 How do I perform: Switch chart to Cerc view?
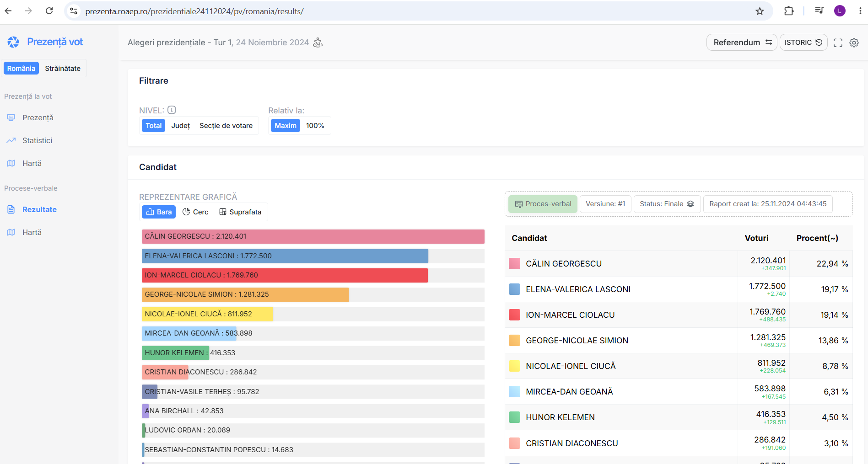point(195,212)
